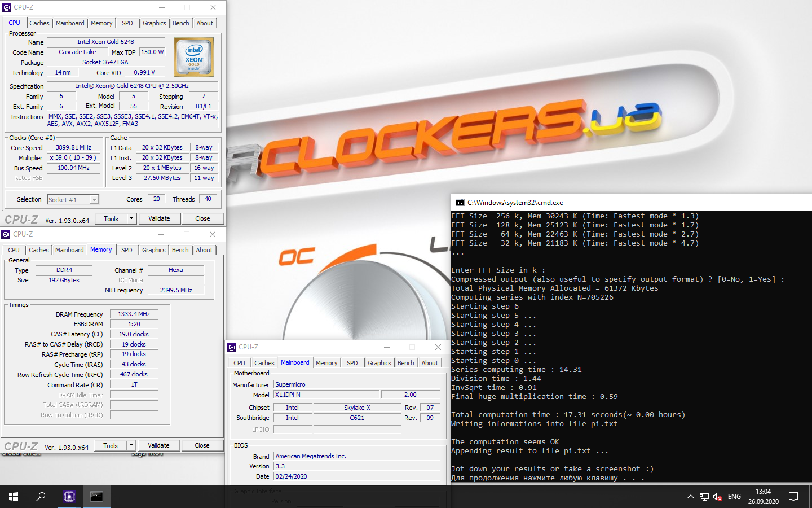This screenshot has width=812, height=508.
Task: Select Bench tab in Memory window
Action: click(x=180, y=250)
